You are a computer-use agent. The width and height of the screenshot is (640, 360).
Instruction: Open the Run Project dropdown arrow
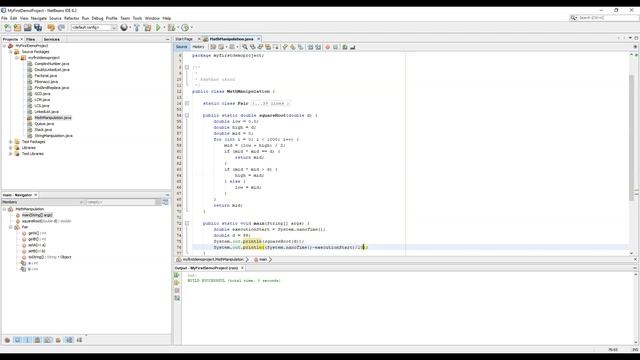point(164,28)
